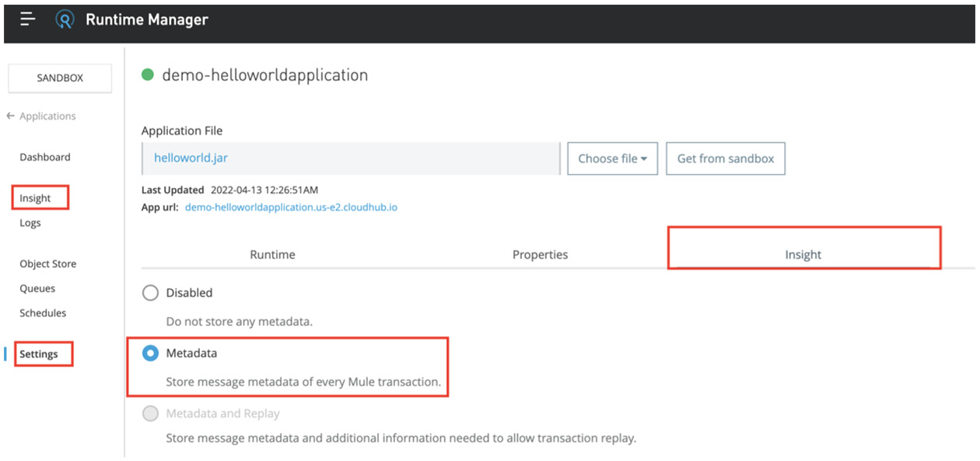Click the Get from sandbox button
Screen dimensions: 980x461
725,158
